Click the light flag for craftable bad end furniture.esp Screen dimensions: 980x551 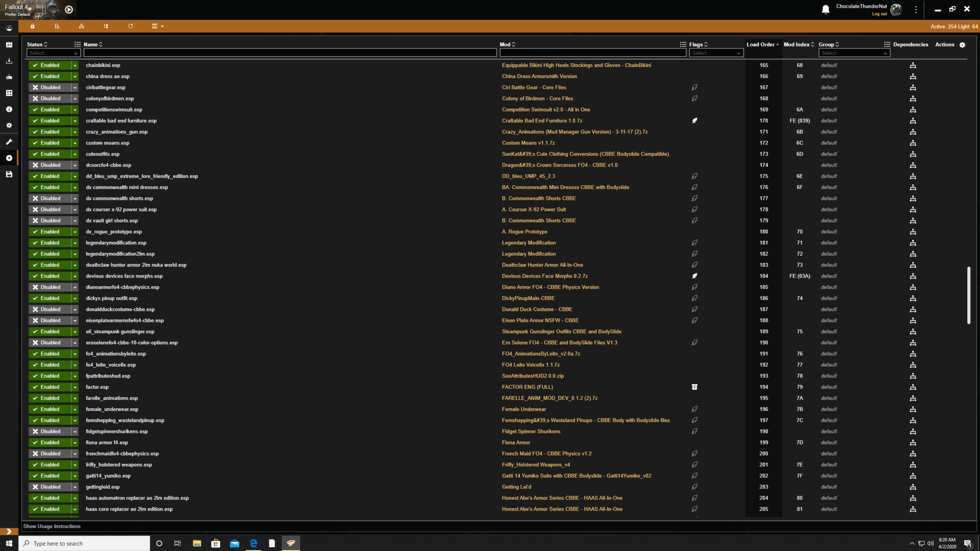click(x=695, y=121)
